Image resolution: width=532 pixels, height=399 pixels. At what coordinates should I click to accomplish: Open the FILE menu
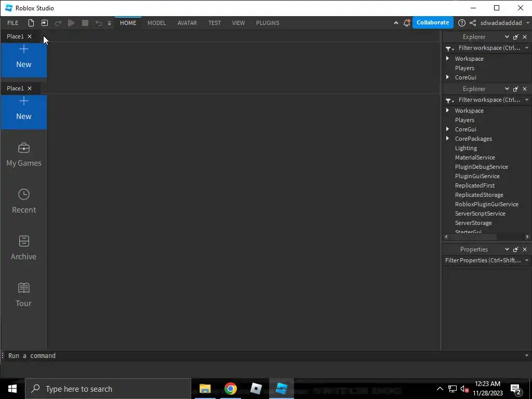coord(13,23)
